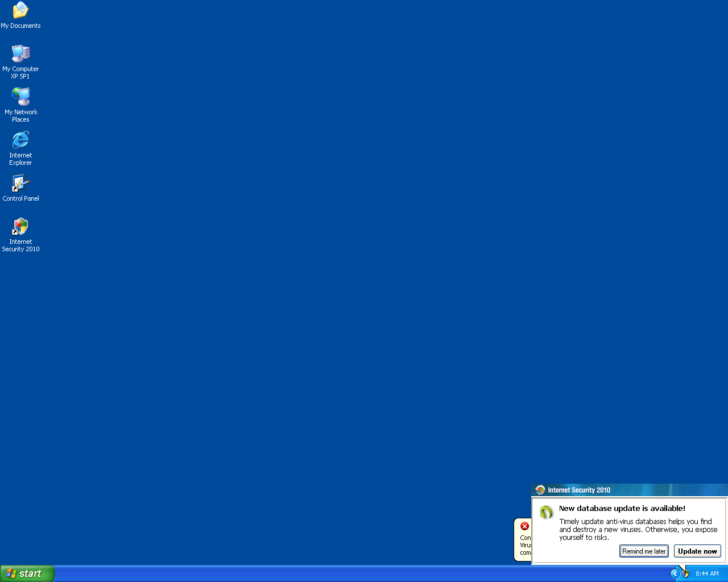
Task: Click the Internet Security 2010 desktop shortcut
Action: [x=20, y=227]
